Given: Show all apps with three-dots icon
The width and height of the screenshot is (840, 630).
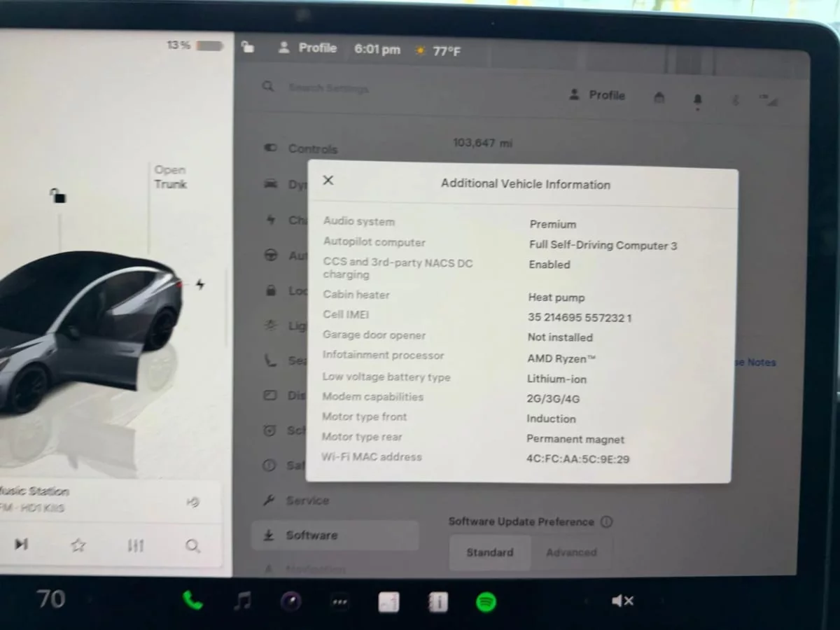Looking at the screenshot, I should pos(340,602).
